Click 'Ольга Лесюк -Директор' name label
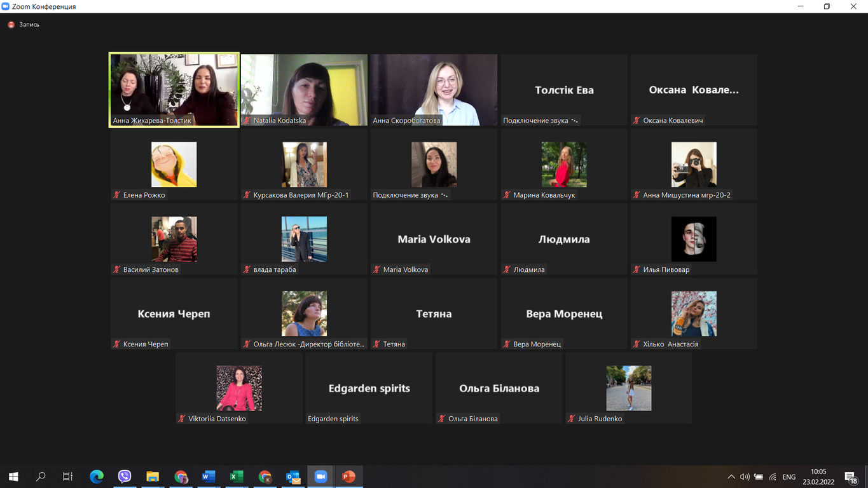 click(x=309, y=344)
